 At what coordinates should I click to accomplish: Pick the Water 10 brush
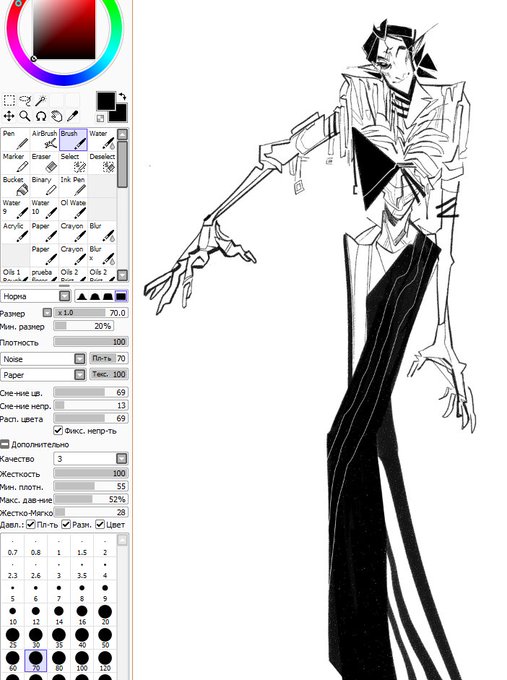(44, 209)
